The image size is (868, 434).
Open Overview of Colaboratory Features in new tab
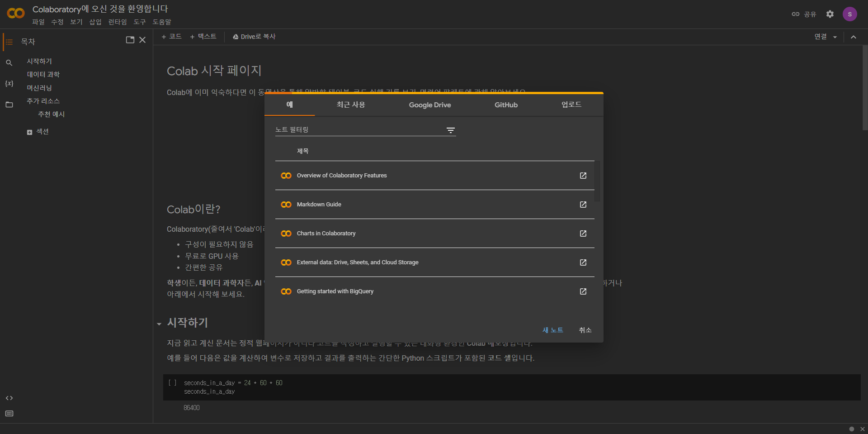coord(583,176)
